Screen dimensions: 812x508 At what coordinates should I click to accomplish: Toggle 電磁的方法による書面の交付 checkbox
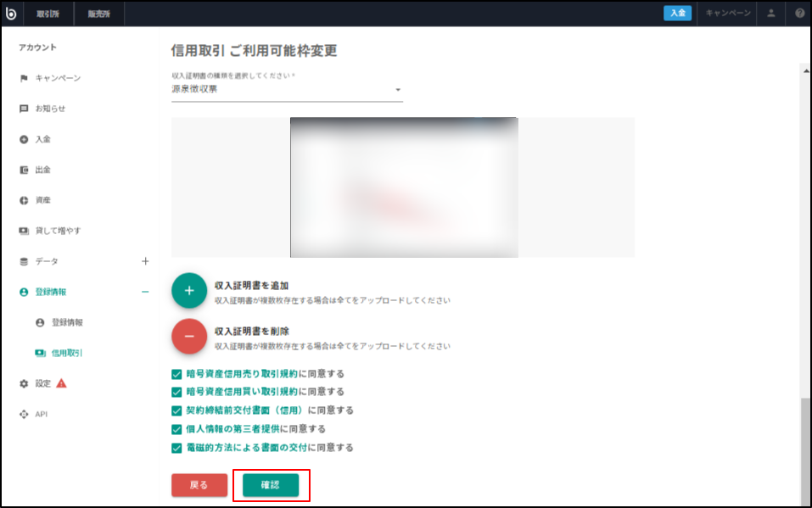click(x=176, y=448)
